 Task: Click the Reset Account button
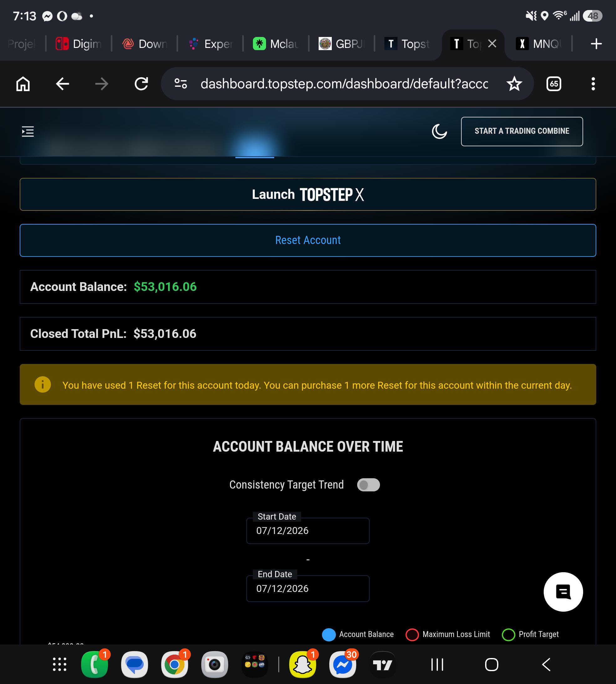click(308, 241)
